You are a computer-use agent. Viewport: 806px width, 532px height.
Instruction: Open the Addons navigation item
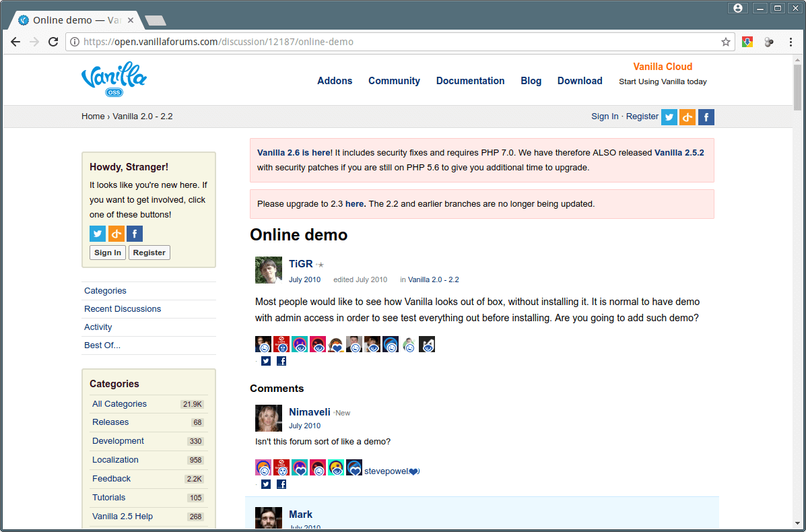335,81
